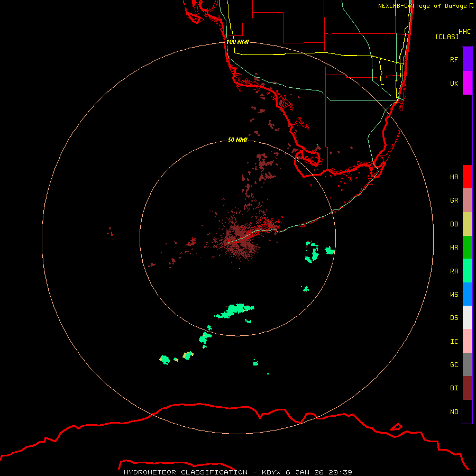This screenshot has height=476, width=476.
Task: Click the HR legend label
Action: [454, 248]
